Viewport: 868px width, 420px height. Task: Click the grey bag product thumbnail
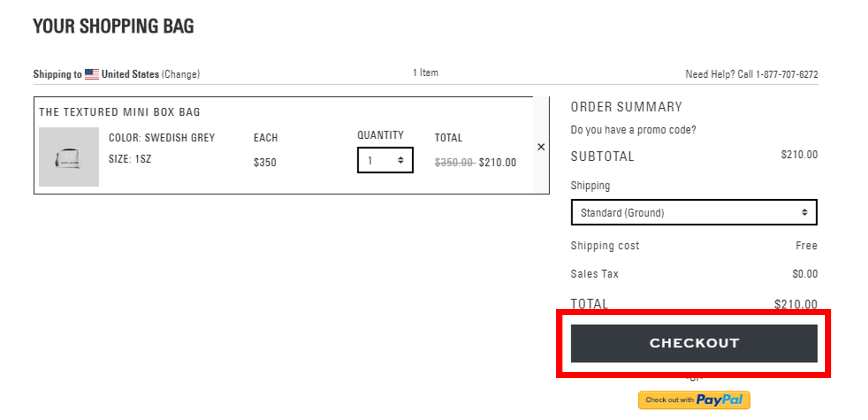click(x=69, y=157)
